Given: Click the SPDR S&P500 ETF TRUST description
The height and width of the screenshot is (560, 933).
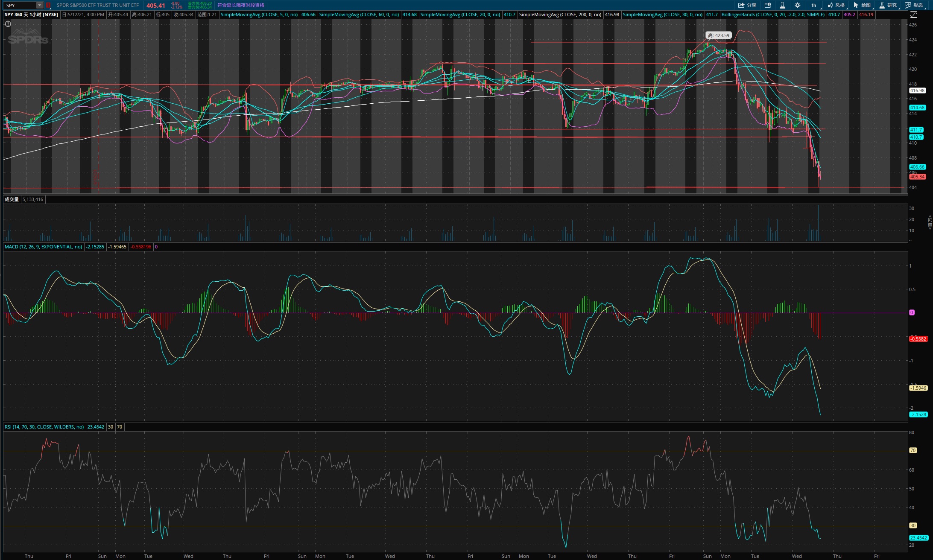Looking at the screenshot, I should tap(98, 5).
